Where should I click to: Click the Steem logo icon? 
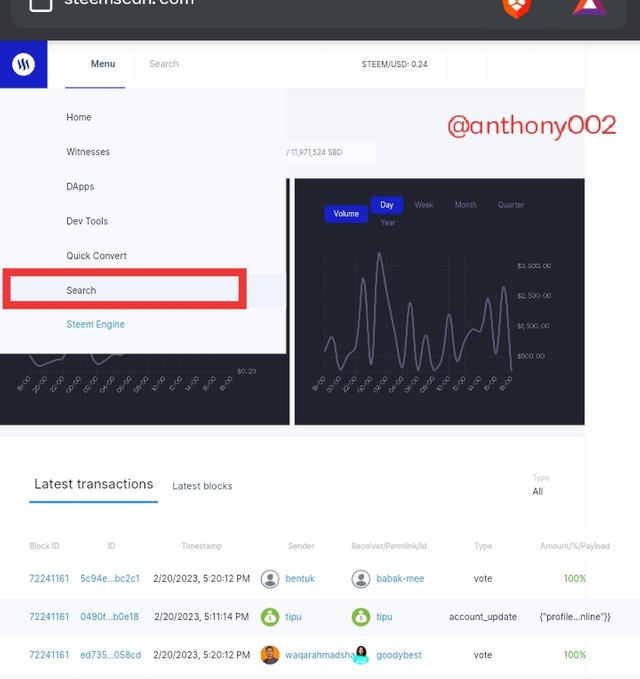[23, 65]
